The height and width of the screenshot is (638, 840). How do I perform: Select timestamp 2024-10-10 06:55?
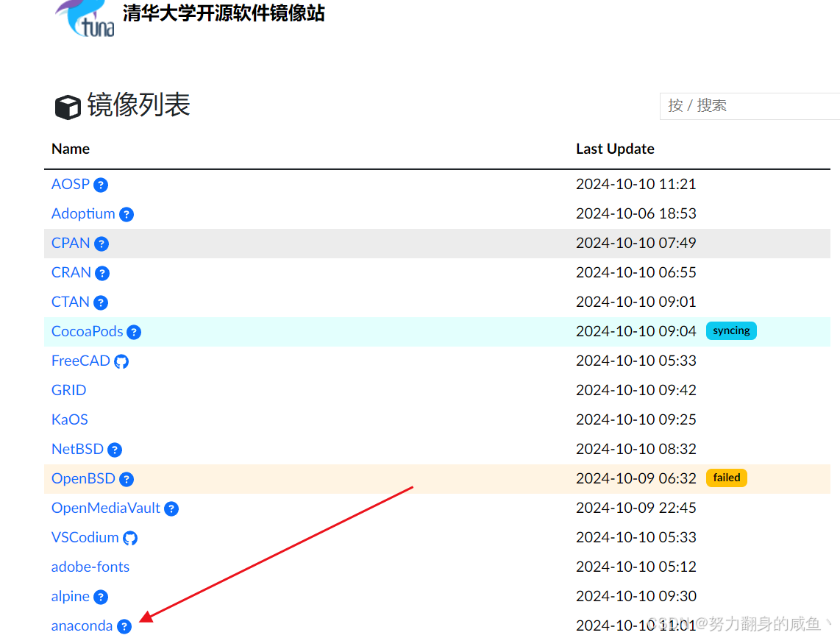coord(636,272)
